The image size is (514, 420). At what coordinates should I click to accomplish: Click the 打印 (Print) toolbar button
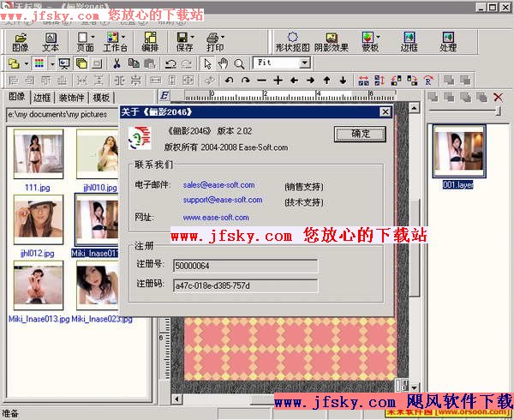[x=213, y=42]
